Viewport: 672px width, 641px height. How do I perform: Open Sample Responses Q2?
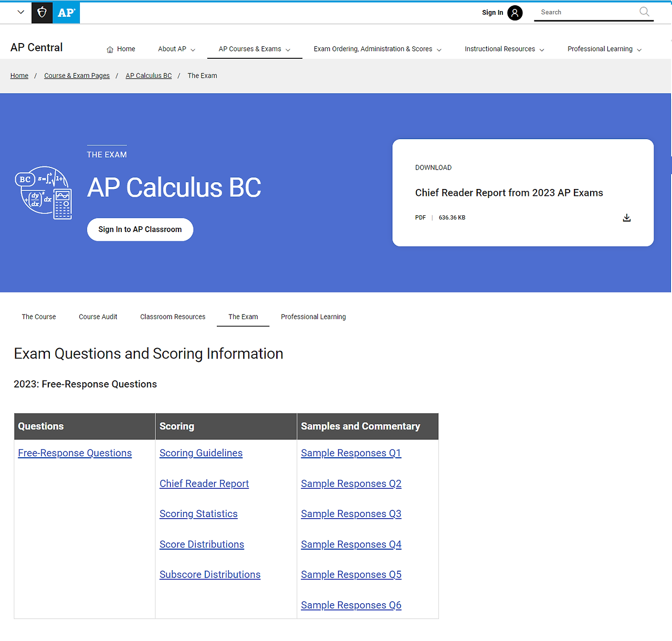point(351,484)
